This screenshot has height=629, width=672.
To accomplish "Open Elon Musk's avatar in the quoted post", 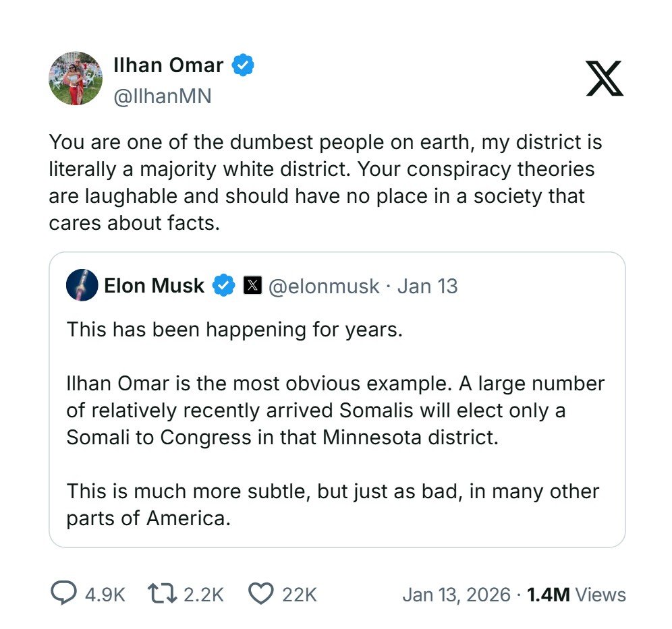I will click(x=82, y=285).
